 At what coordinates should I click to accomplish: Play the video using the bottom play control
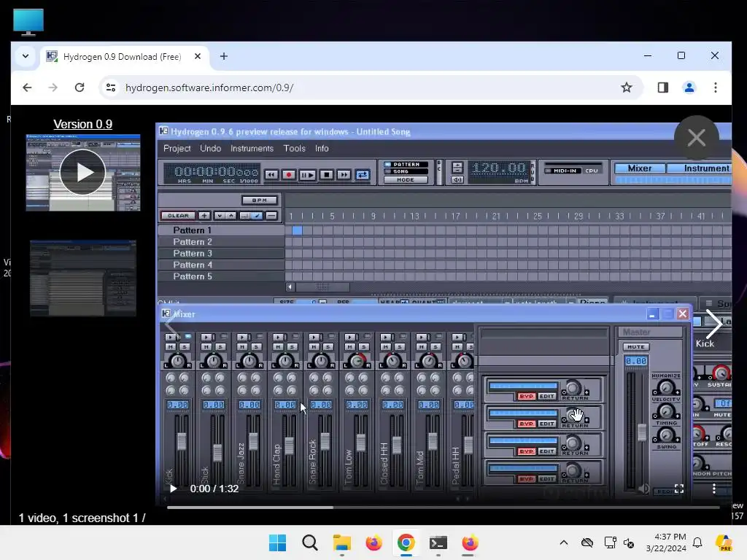[x=173, y=489]
